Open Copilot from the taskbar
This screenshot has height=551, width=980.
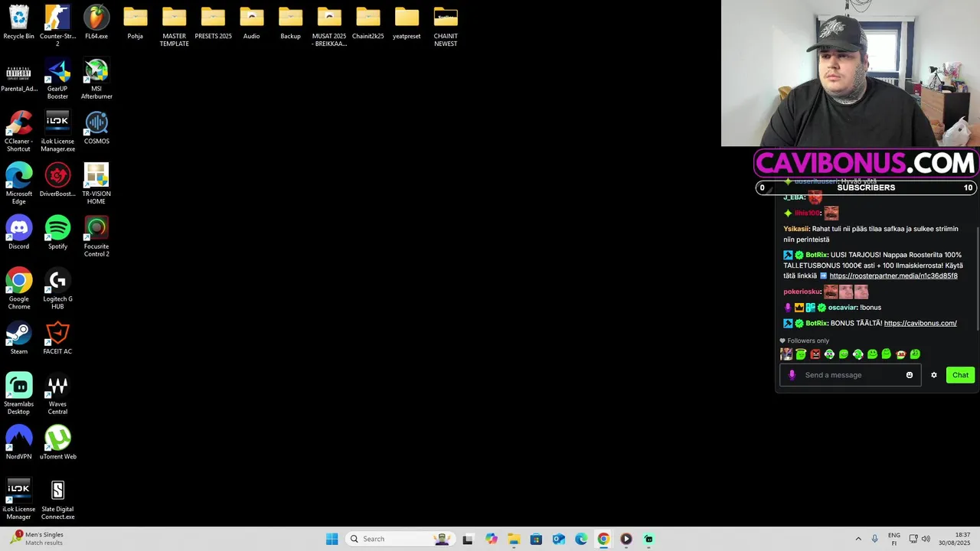click(491, 539)
